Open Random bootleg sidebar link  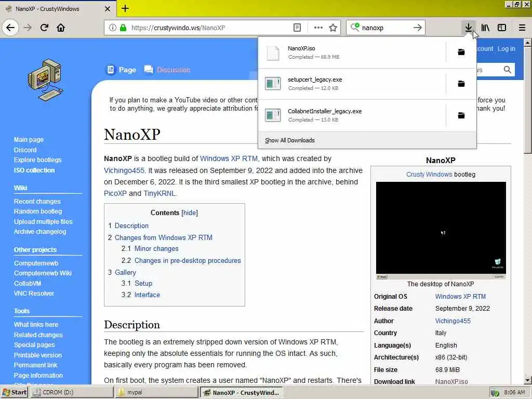pos(38,211)
